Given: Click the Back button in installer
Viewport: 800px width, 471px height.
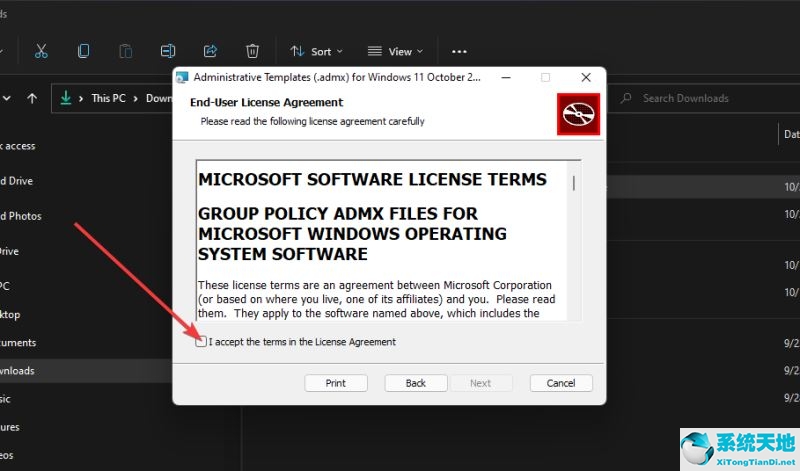Looking at the screenshot, I should [x=416, y=383].
